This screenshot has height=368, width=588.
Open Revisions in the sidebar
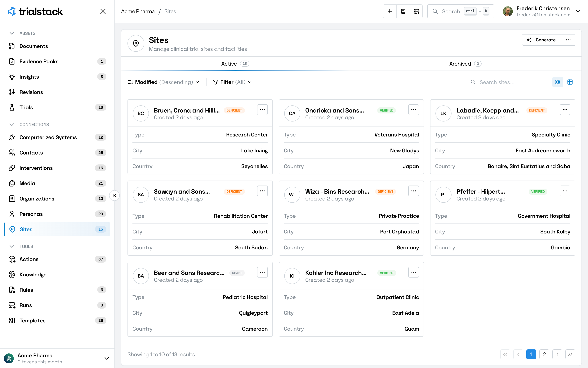click(x=57, y=92)
